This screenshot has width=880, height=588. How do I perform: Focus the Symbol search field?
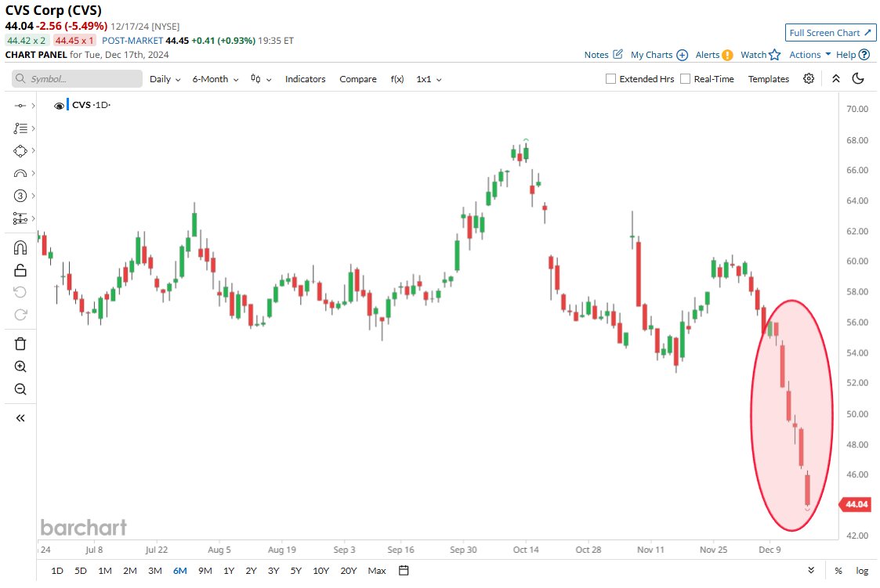[x=77, y=78]
